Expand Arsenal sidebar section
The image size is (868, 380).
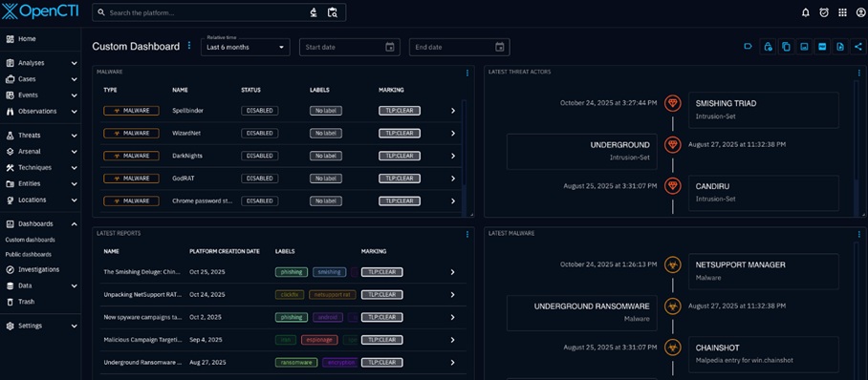(x=75, y=152)
